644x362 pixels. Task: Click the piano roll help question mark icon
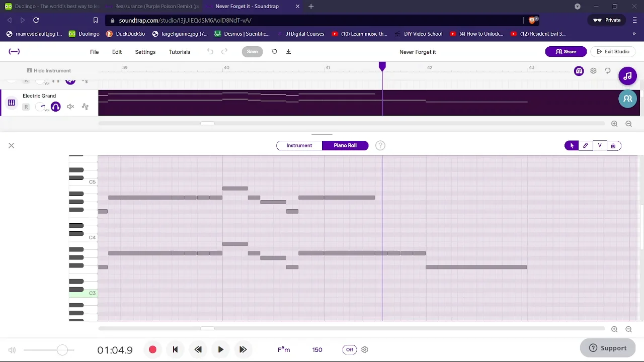point(380,146)
